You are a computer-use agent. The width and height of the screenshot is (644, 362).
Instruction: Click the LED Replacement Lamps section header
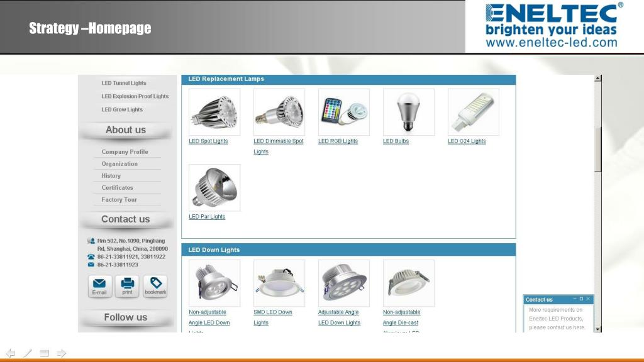[x=348, y=79]
